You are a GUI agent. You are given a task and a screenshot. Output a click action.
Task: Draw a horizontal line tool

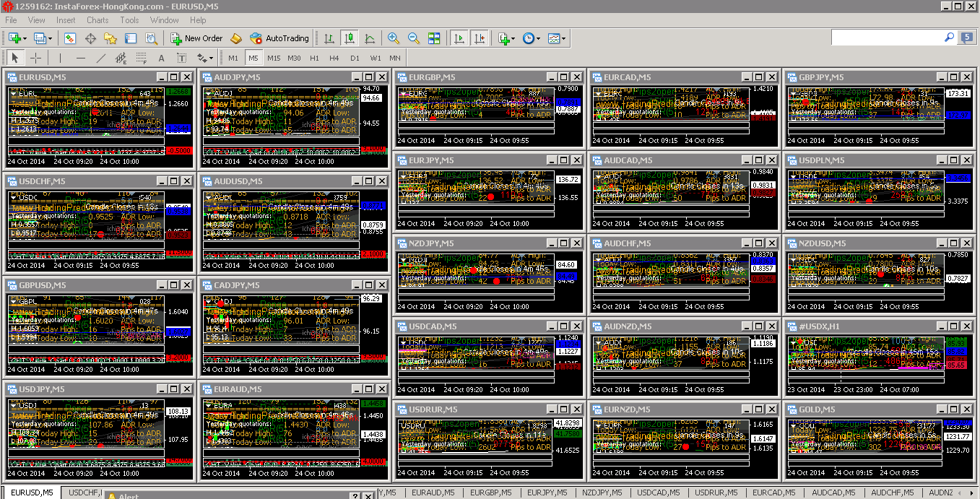tap(80, 58)
